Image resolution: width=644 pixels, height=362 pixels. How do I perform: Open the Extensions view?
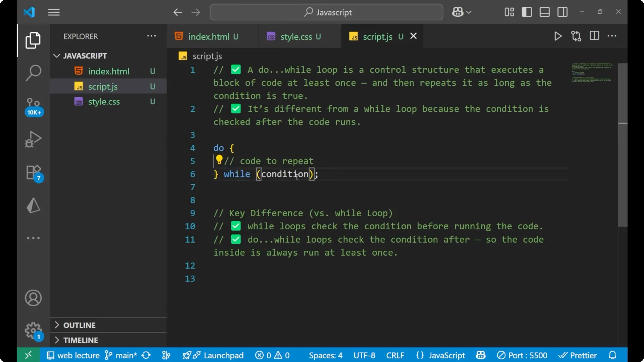tap(33, 172)
